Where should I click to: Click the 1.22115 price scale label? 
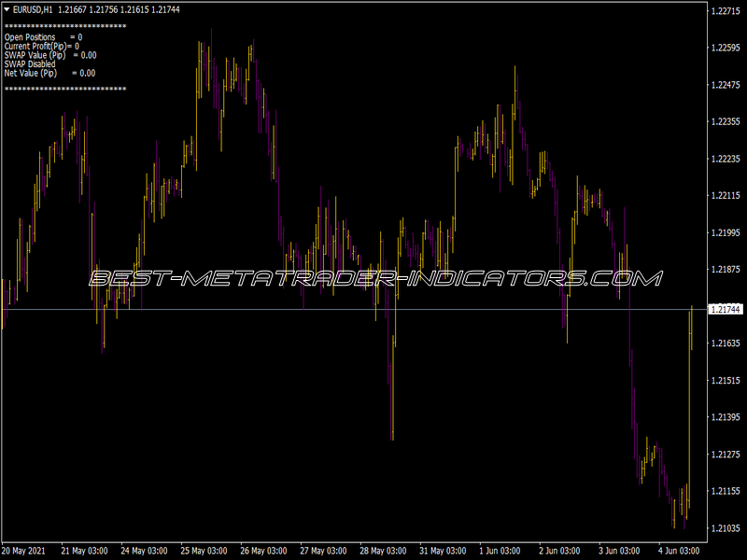726,195
